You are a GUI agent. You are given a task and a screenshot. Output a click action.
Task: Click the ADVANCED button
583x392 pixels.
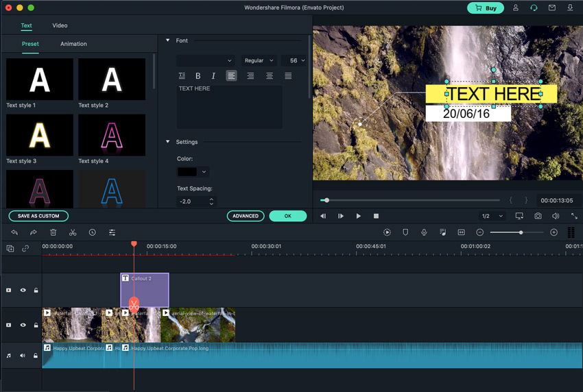(x=246, y=216)
